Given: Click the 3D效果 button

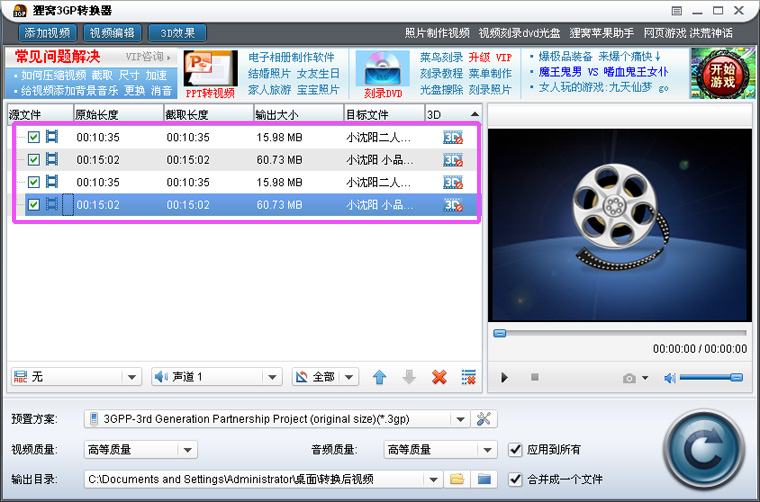Looking at the screenshot, I should (177, 33).
